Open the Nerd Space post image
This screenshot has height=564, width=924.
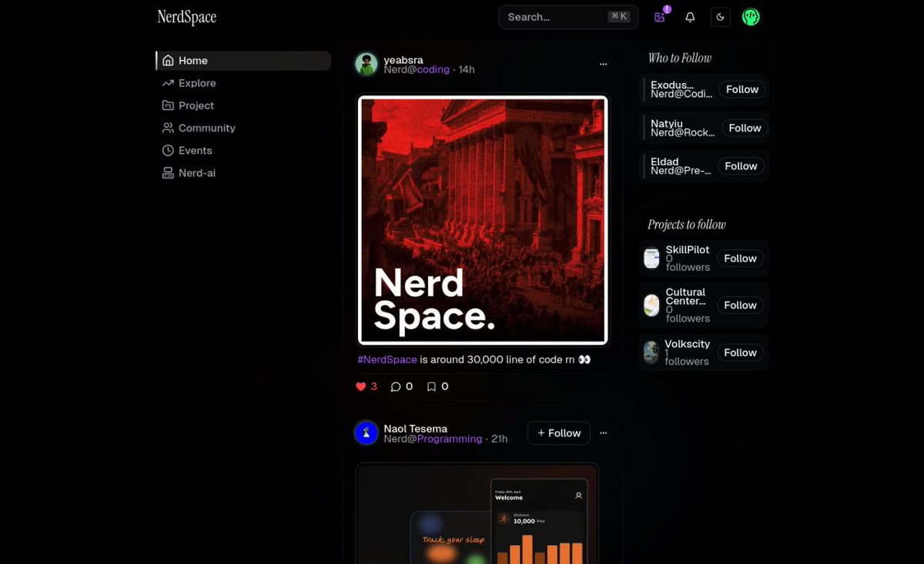483,220
